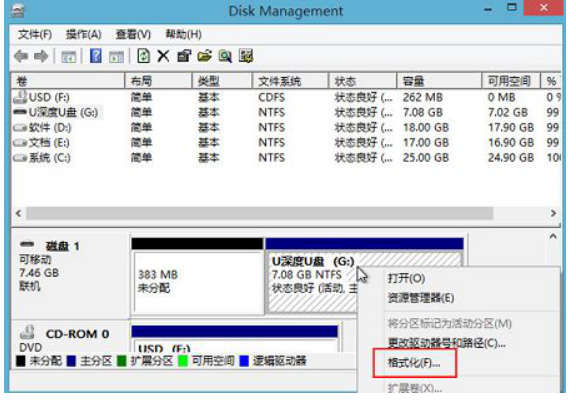Sort by the 容量 column header

pos(439,81)
